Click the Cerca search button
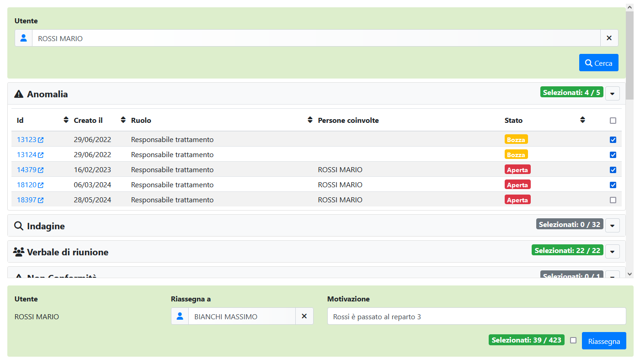640x364 pixels. click(598, 63)
